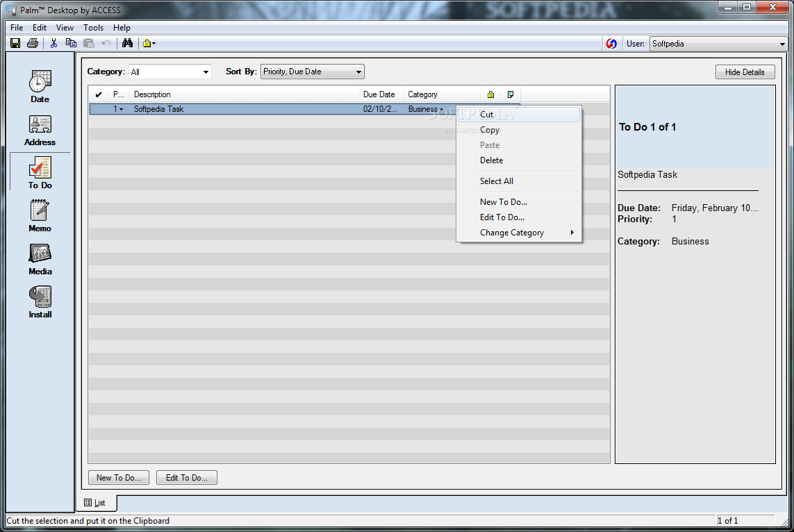Open the Address view in sidebar
This screenshot has height=532, width=794.
click(40, 131)
